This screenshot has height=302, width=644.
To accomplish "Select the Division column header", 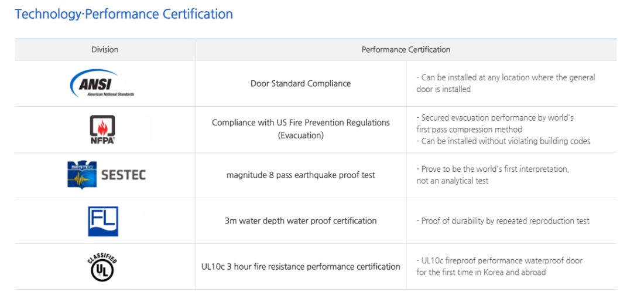I will pyautogui.click(x=105, y=50).
